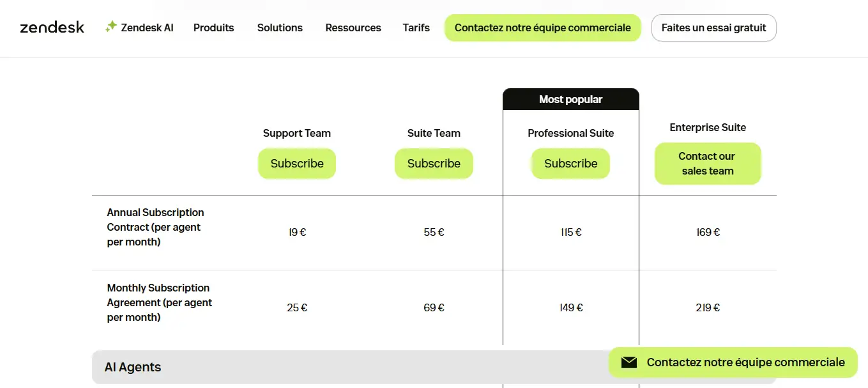868x388 pixels.
Task: Subscribe to the Professional Suite plan
Action: 570,164
